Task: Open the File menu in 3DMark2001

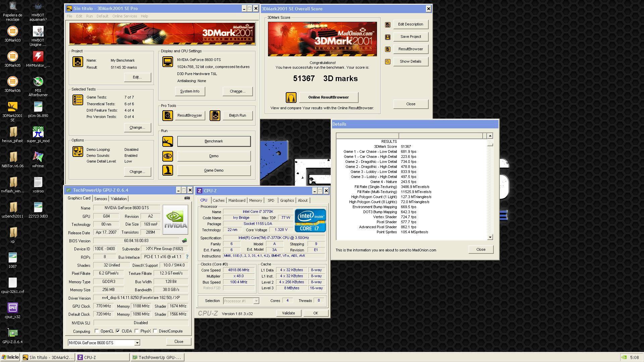Action: [x=69, y=16]
